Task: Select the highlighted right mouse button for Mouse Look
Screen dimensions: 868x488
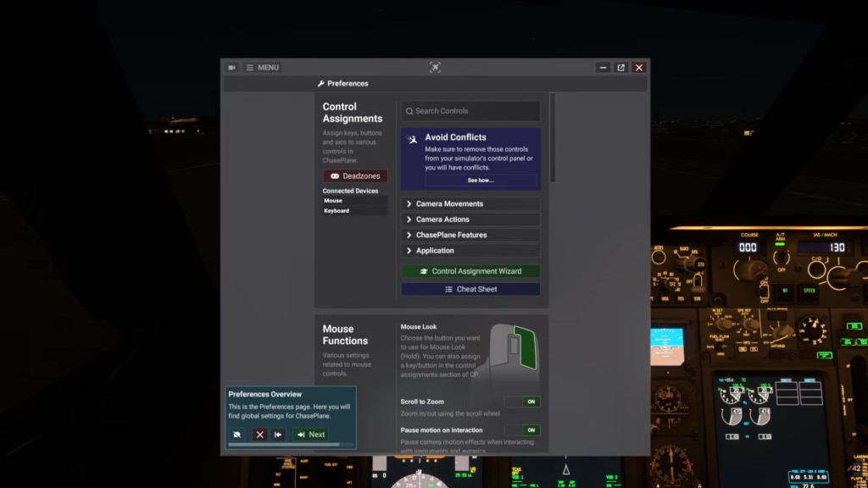Action: [526, 347]
